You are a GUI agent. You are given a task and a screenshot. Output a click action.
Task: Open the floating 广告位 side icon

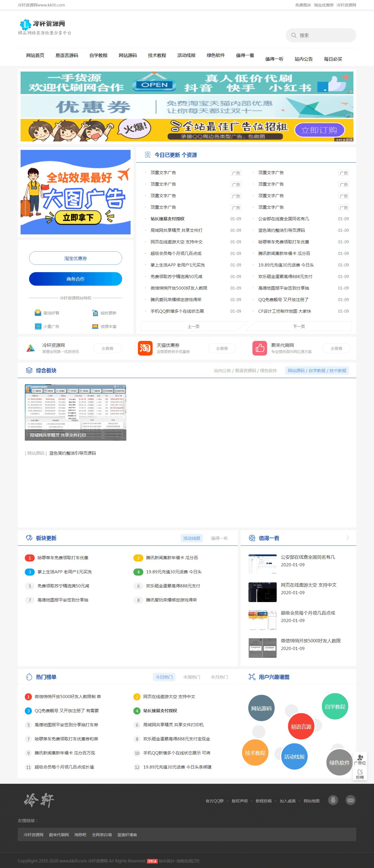tap(360, 760)
